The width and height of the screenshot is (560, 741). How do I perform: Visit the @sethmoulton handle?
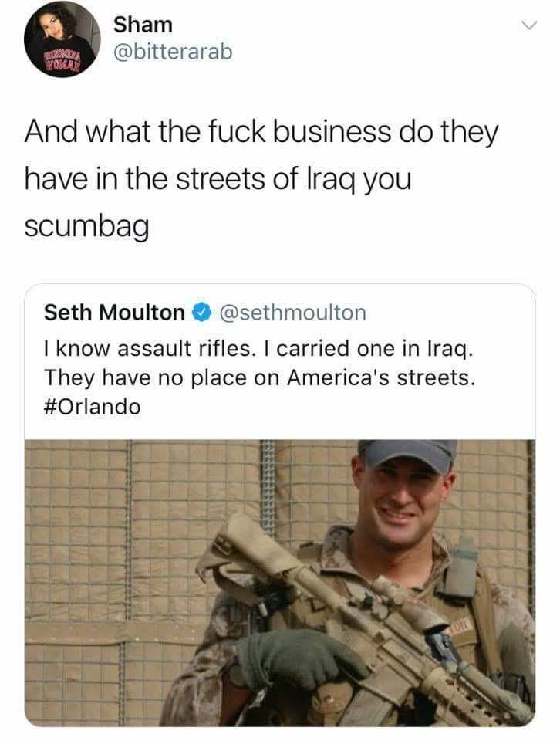click(292, 313)
